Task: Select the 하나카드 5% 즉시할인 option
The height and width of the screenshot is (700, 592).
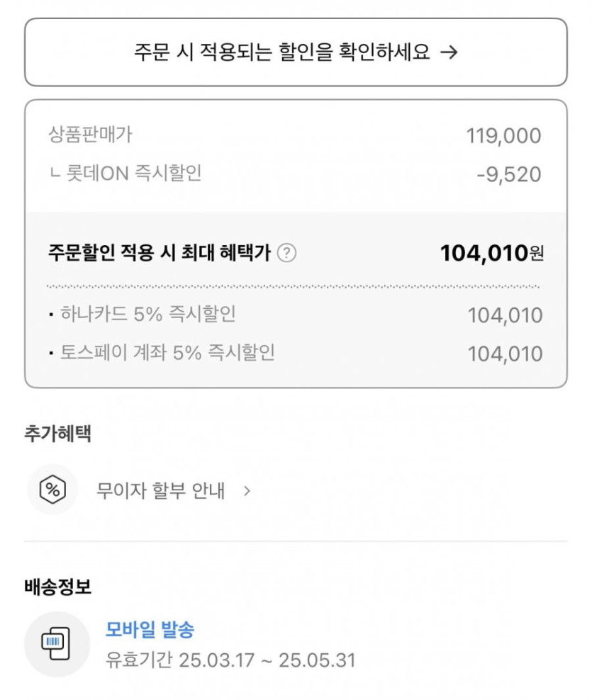Action: point(147,314)
